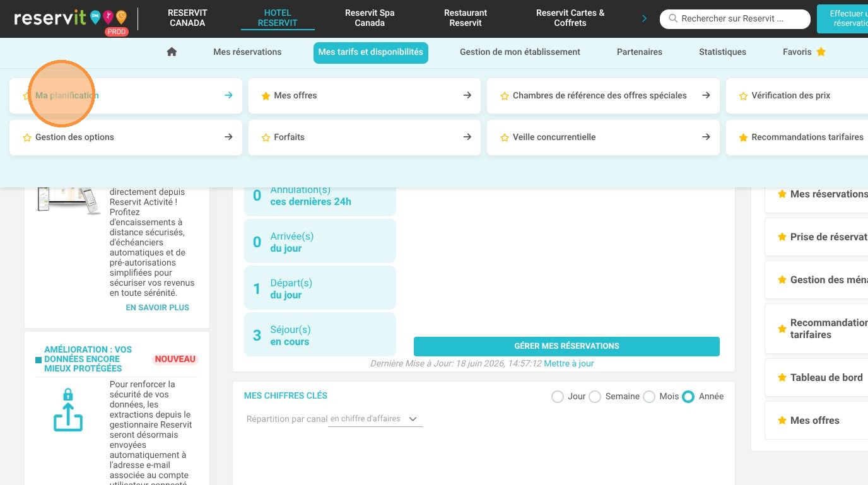Click the secure upload lock icon
This screenshot has height=485, width=868.
68,410
